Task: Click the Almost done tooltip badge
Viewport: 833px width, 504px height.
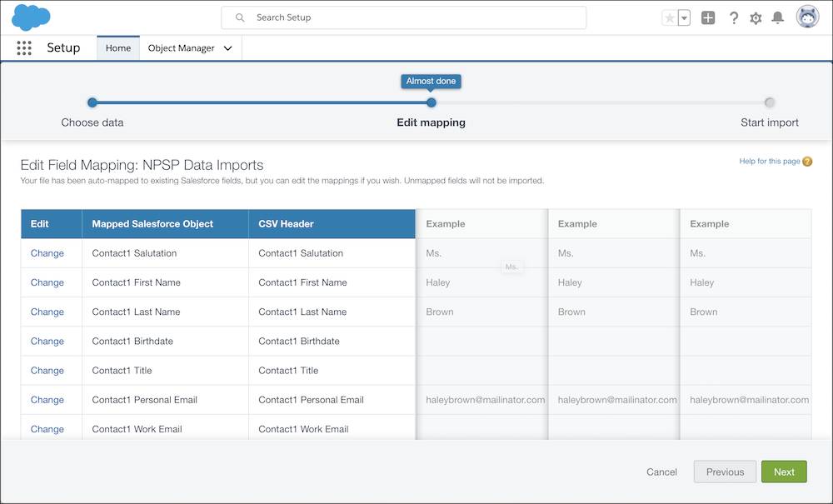Action: click(431, 82)
